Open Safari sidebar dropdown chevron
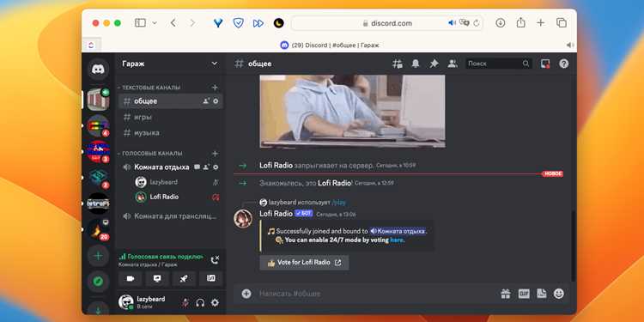The height and width of the screenshot is (322, 644). 155,23
